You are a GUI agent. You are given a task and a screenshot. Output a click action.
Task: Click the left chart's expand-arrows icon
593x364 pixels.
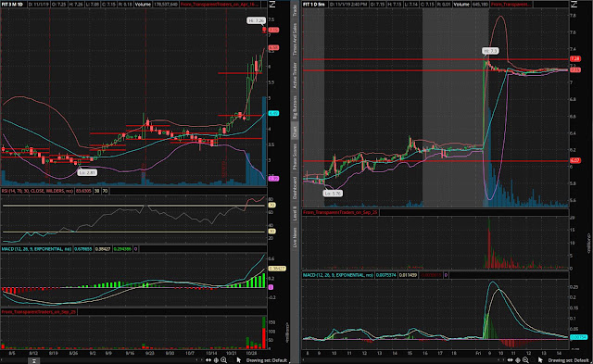tap(208, 360)
